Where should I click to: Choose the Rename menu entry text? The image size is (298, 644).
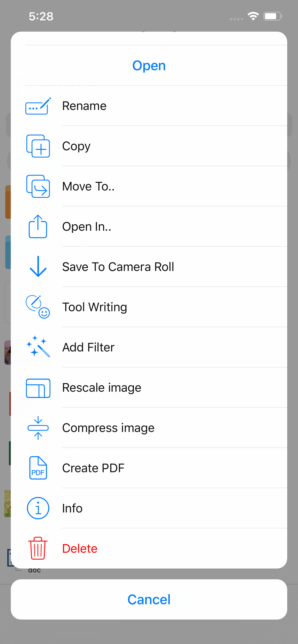point(84,106)
